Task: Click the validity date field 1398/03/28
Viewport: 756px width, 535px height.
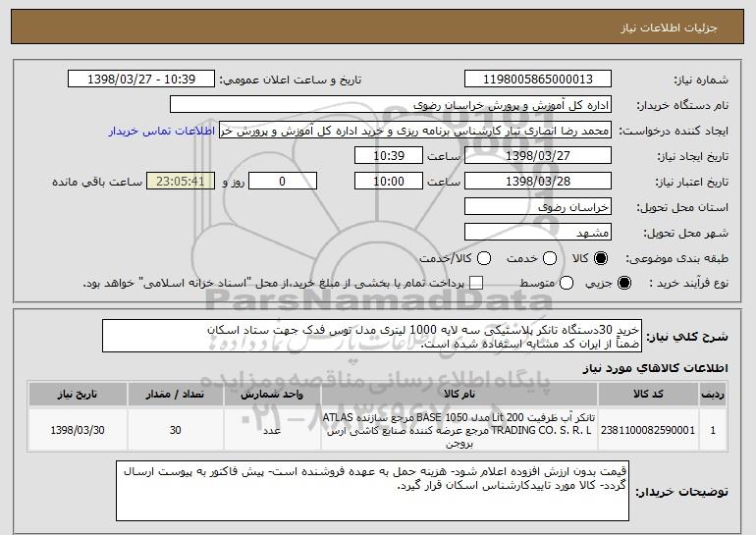Action: [538, 182]
